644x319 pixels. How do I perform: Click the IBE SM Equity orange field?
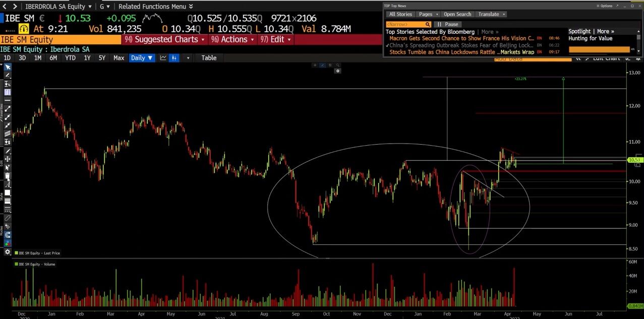[61, 39]
